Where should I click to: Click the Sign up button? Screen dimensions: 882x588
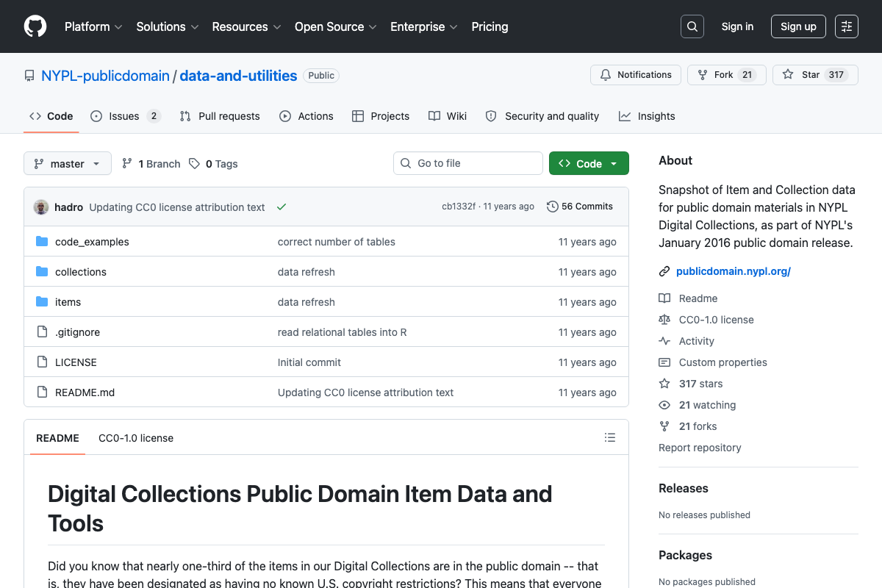(x=798, y=26)
